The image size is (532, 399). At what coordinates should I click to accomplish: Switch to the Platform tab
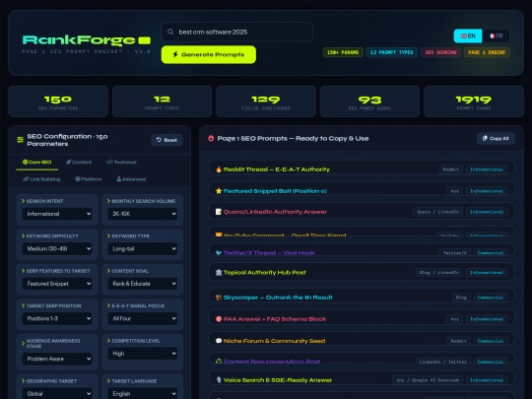(89, 179)
